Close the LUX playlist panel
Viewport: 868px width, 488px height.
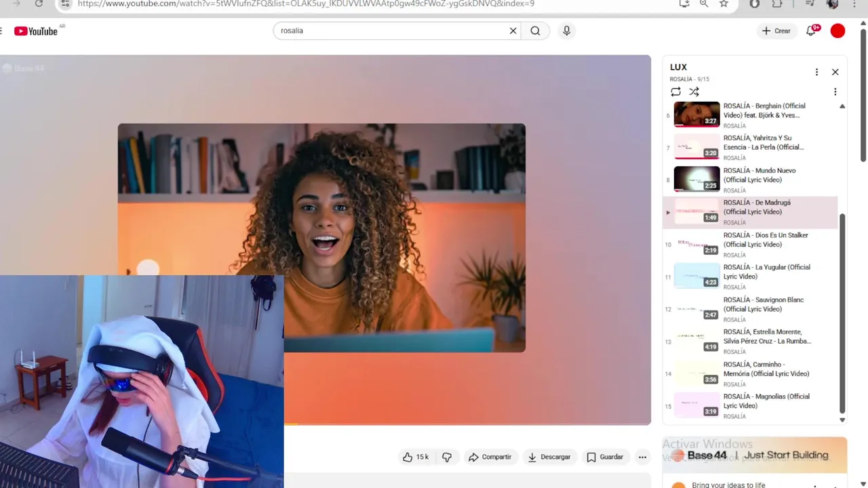[835, 72]
